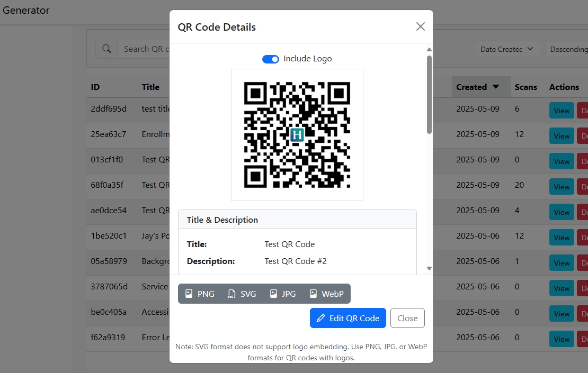The height and width of the screenshot is (373, 588).
Task: Click the Close button in the dialog footer
Action: click(x=407, y=318)
